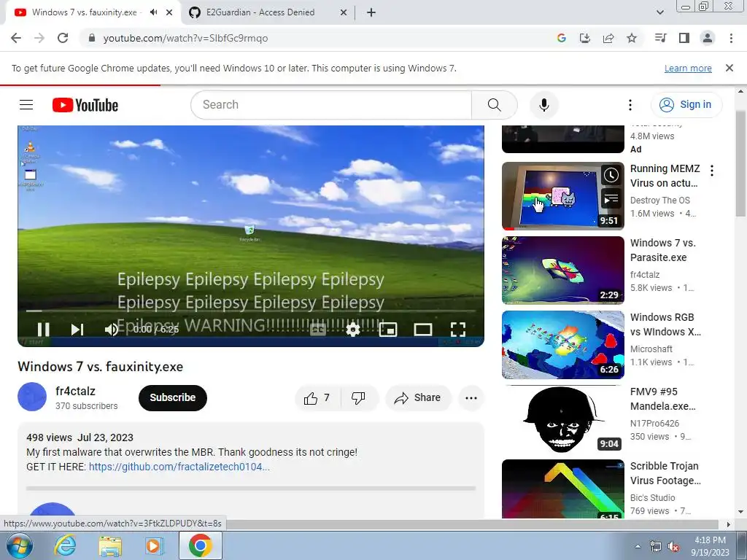Open video player settings gear
Viewport: 747px width, 560px height.
pos(353,329)
